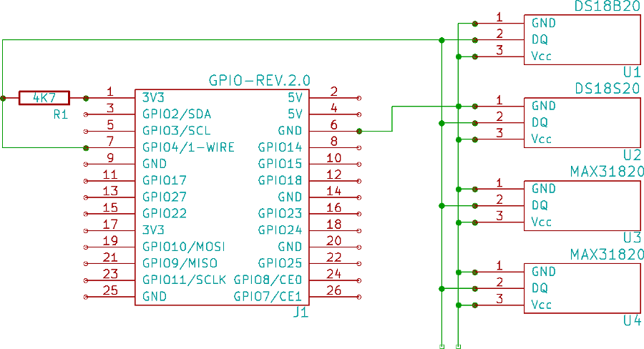644x349 pixels.
Task: Select the Vcc pin label of U4
Action: tap(542, 305)
